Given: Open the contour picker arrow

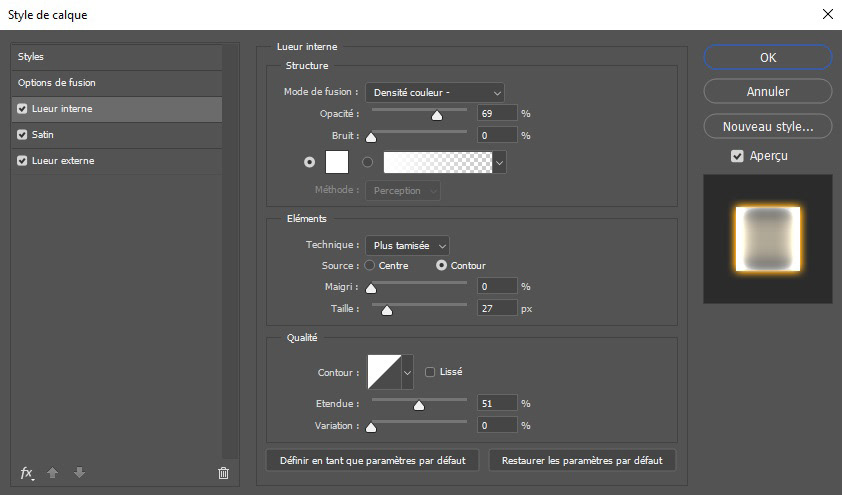Looking at the screenshot, I should coord(408,372).
